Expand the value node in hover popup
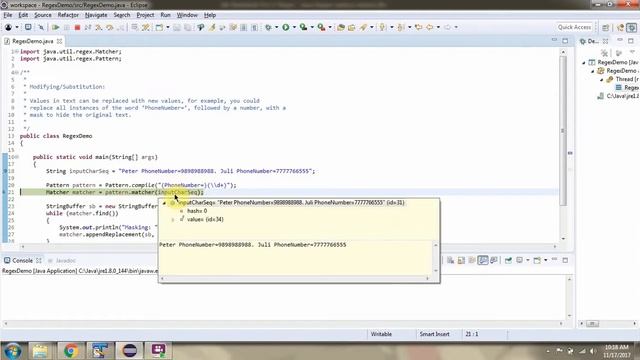Screen dimensions: 640x360 coord(173,220)
